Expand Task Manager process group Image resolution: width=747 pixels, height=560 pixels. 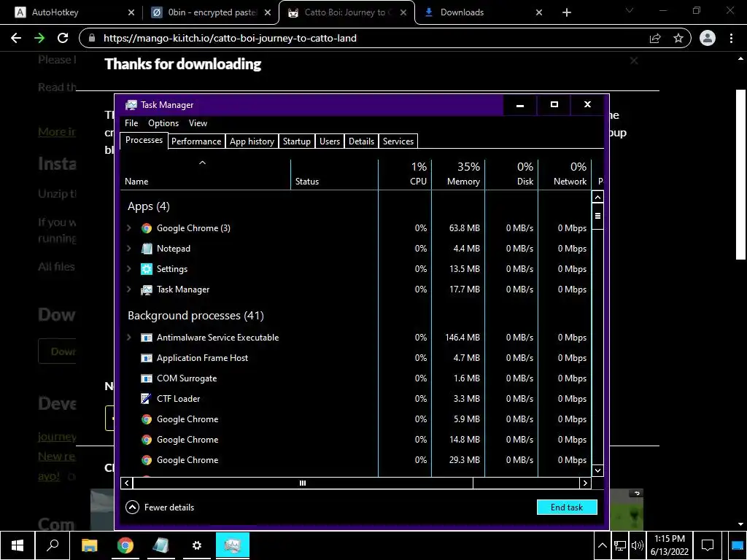(x=128, y=289)
